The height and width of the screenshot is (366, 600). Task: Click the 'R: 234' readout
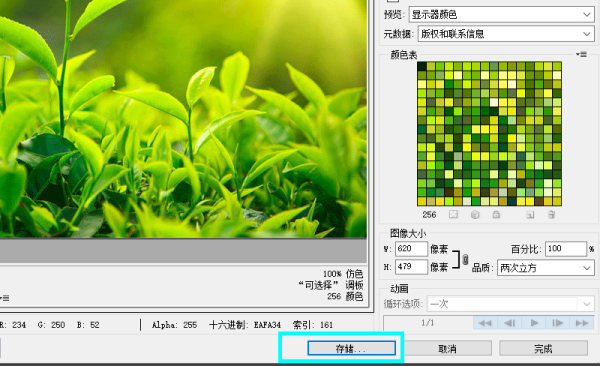coord(13,325)
